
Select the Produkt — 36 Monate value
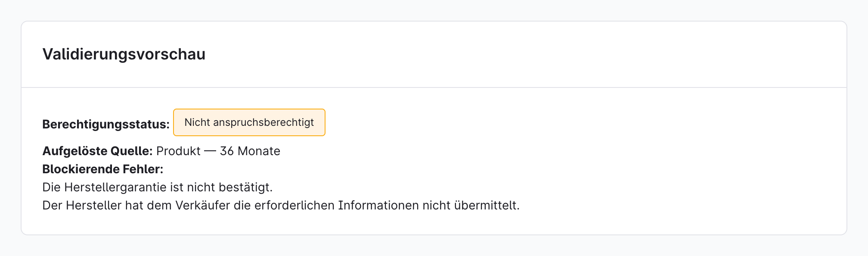point(218,151)
